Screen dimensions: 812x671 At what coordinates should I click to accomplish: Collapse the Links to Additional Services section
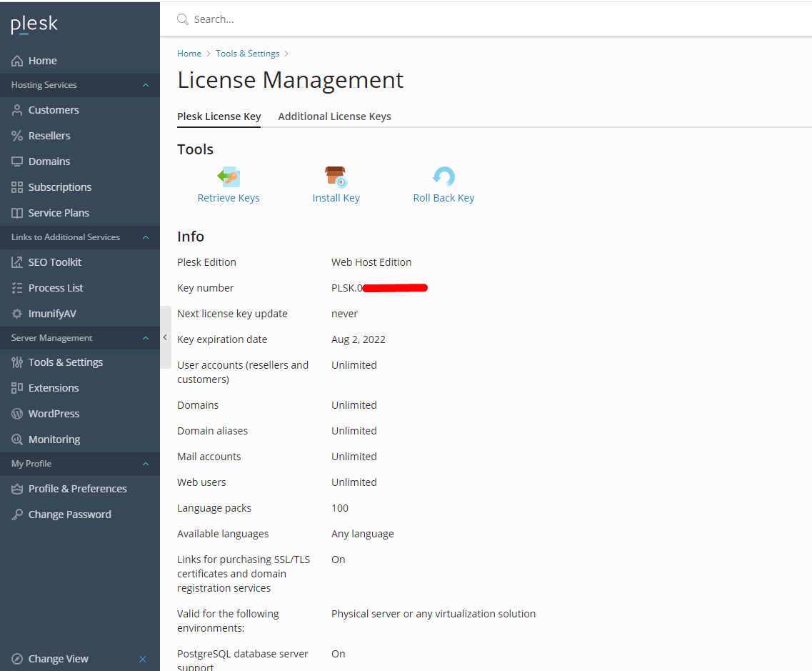[x=146, y=237]
